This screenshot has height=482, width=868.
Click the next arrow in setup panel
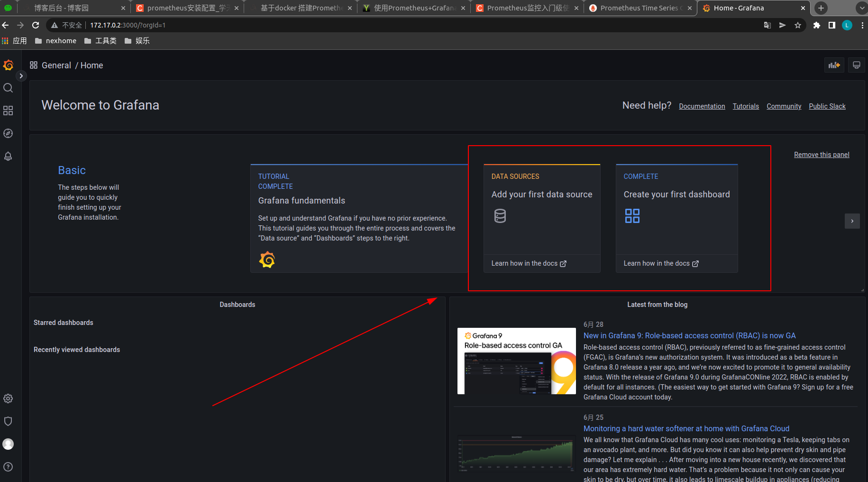(x=852, y=221)
